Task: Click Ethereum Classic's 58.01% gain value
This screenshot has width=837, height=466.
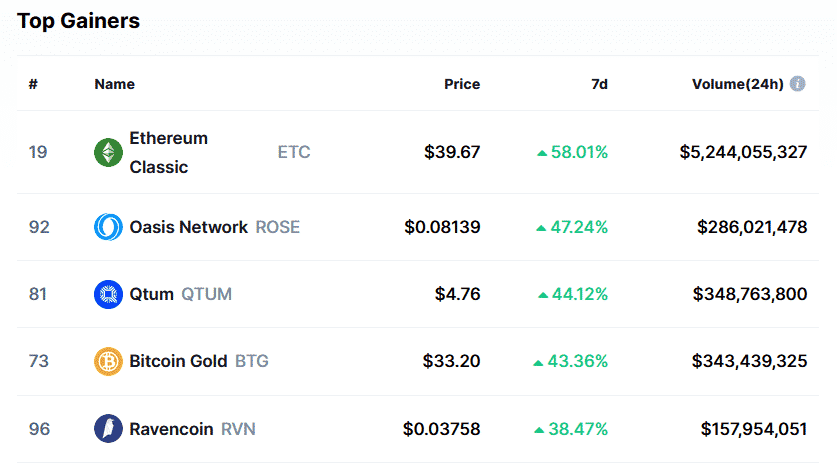Action: 579,152
